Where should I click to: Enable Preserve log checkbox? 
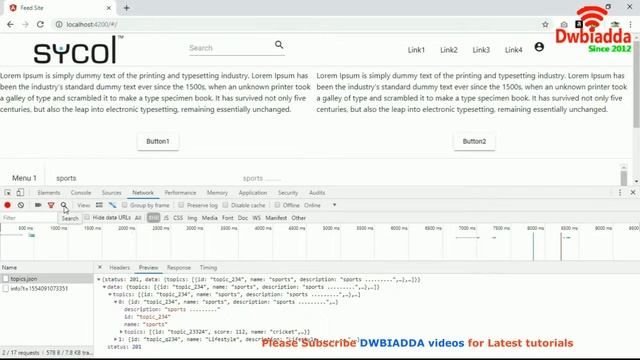pos(181,205)
